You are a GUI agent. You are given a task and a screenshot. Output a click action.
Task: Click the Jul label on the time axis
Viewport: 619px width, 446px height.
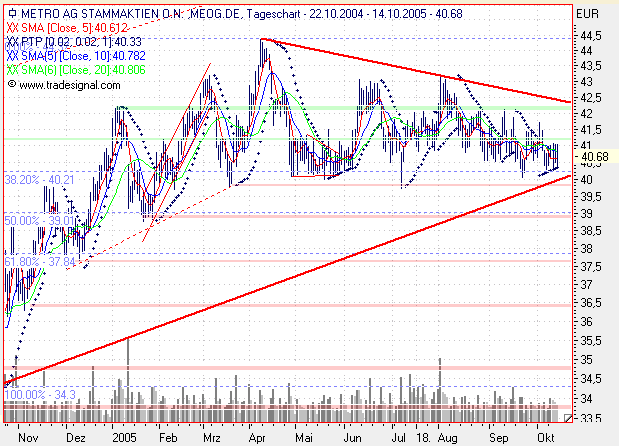click(x=399, y=438)
